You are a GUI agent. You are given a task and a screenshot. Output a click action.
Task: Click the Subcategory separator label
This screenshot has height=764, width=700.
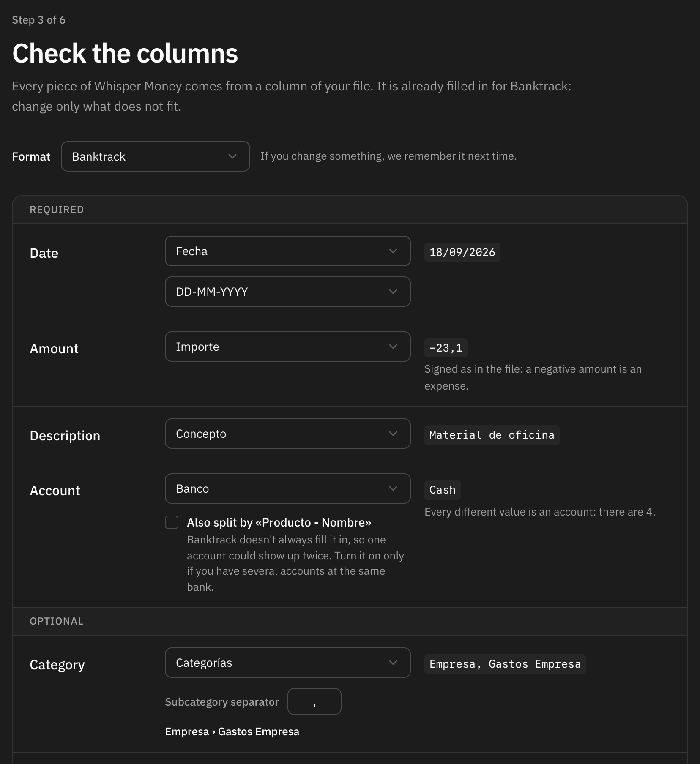click(x=222, y=702)
